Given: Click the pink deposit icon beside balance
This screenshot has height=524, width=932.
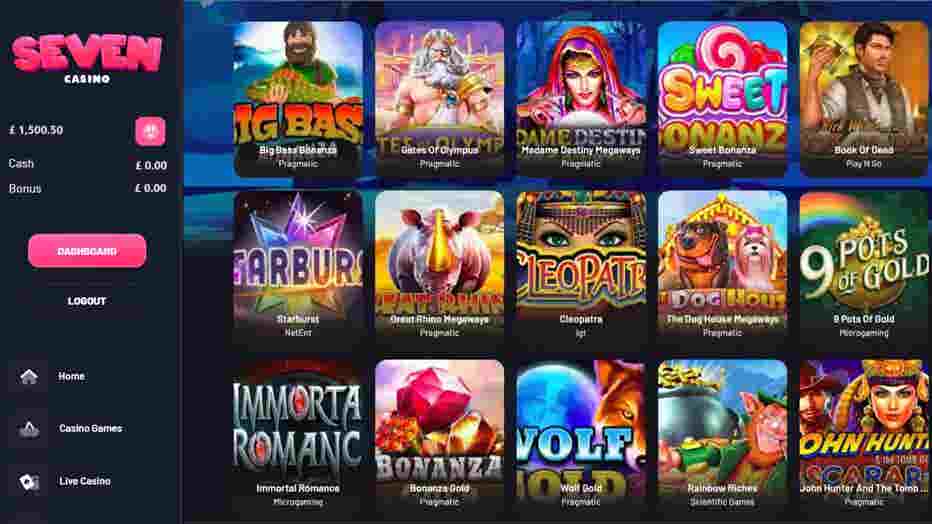Looking at the screenshot, I should click(150, 131).
